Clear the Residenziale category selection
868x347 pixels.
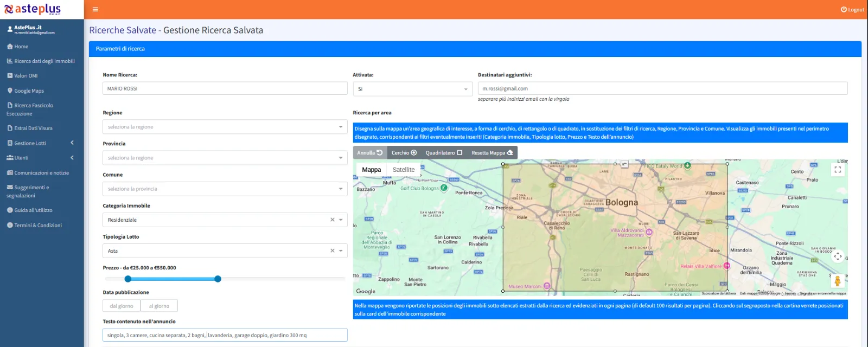(333, 220)
